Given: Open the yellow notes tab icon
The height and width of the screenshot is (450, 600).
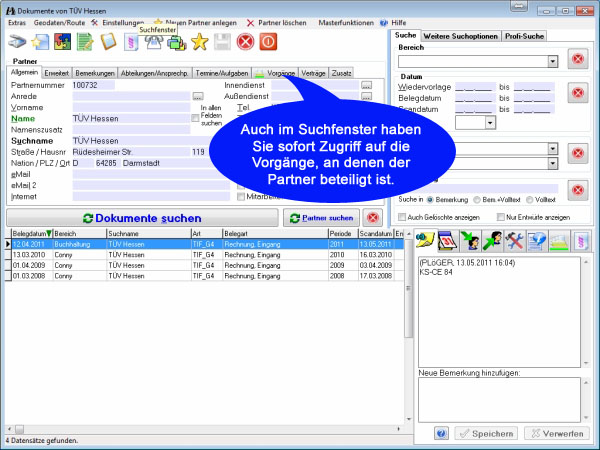Looking at the screenshot, I should pos(426,241).
